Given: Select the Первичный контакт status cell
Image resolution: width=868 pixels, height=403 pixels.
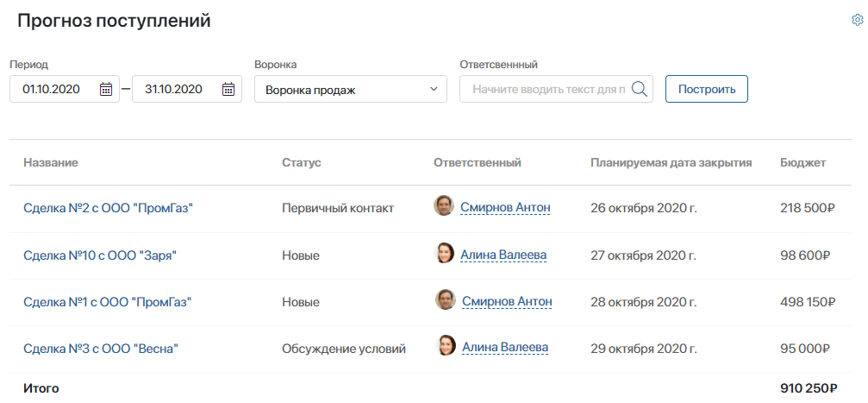Looking at the screenshot, I should pos(338,209).
